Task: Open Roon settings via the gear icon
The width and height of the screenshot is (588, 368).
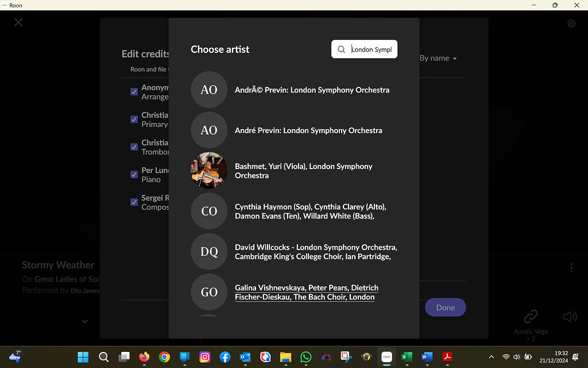Action: coord(571,23)
